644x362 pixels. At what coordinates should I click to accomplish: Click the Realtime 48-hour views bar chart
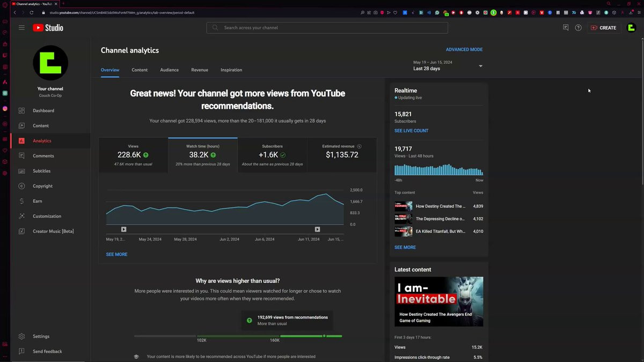click(439, 170)
